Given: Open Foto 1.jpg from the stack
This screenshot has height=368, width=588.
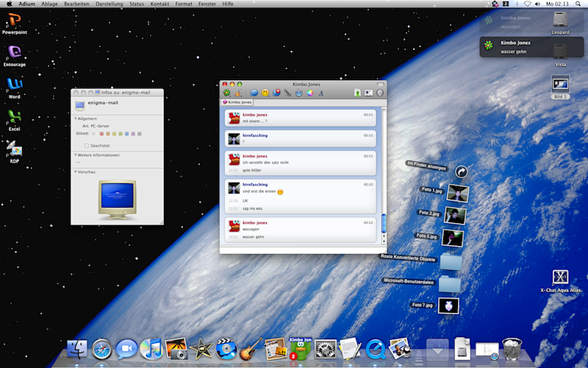Looking at the screenshot, I should tap(458, 193).
